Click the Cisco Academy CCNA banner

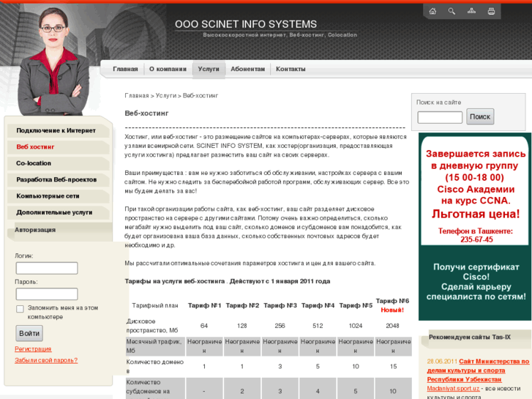(476, 225)
